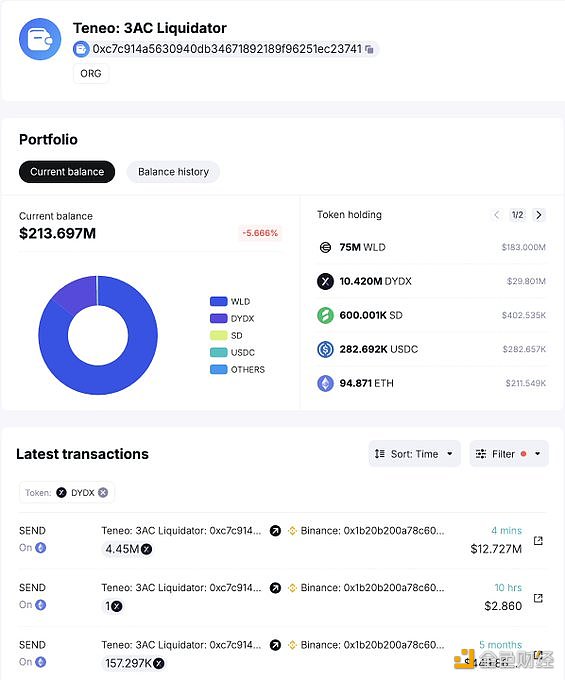This screenshot has width=565, height=680.
Task: Click Binance icon in the 4 mins transaction
Action: point(293,530)
